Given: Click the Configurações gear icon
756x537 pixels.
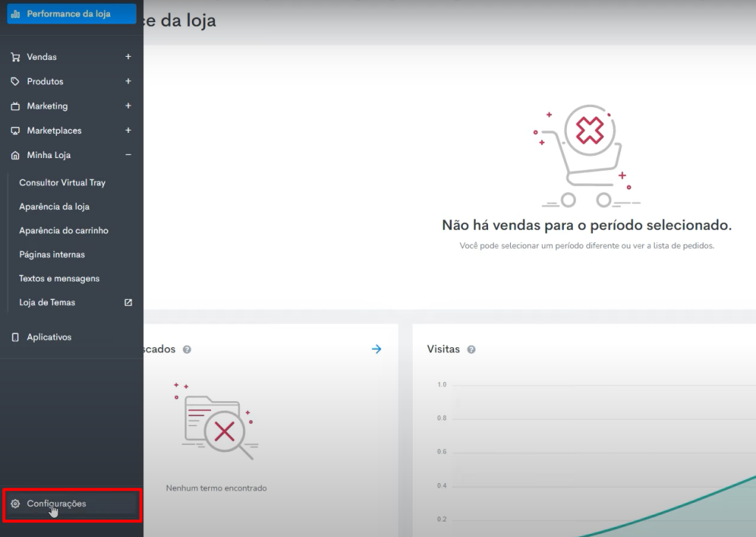Looking at the screenshot, I should tap(16, 503).
